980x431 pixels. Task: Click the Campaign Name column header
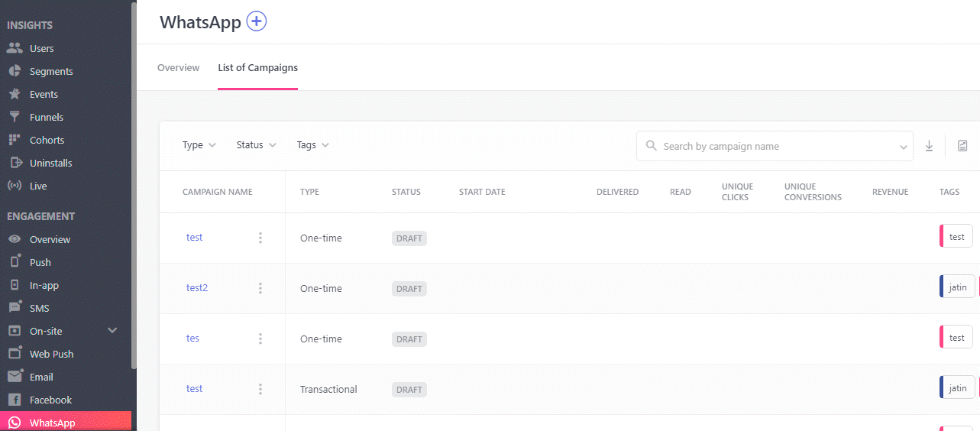[x=217, y=192]
